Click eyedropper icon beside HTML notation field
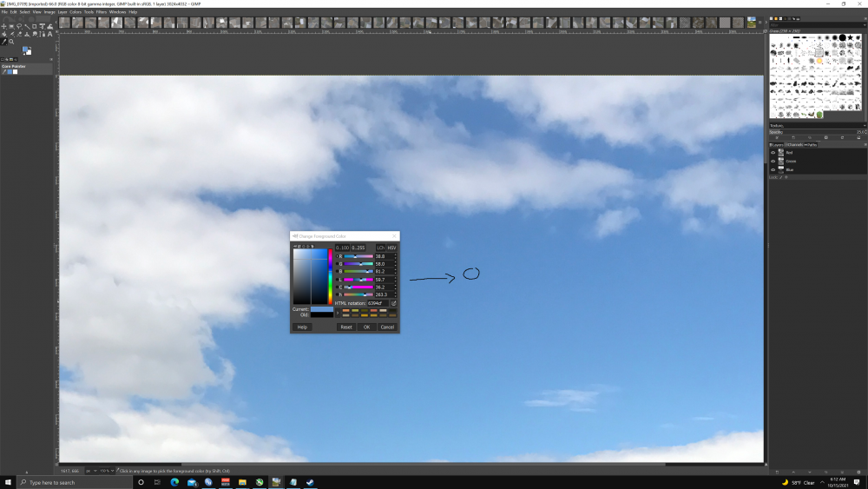The height and width of the screenshot is (489, 868). (x=393, y=303)
